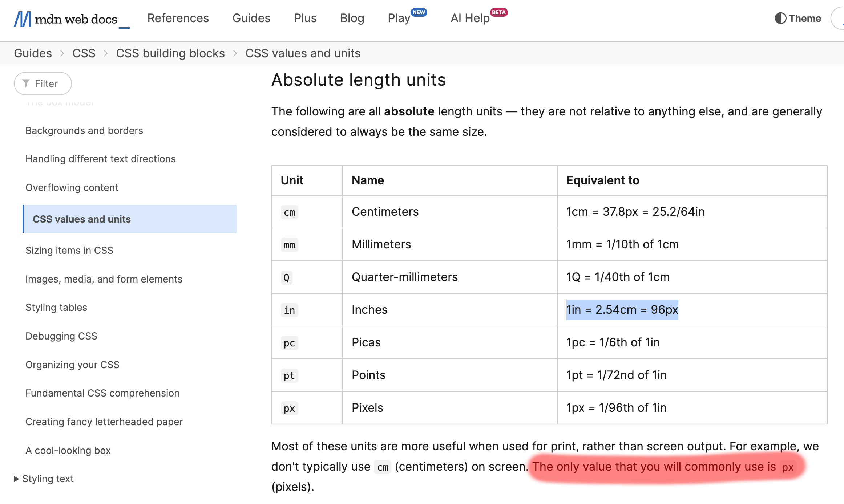Click the Blog navigation menu item
Image resolution: width=844 pixels, height=504 pixels.
click(352, 17)
